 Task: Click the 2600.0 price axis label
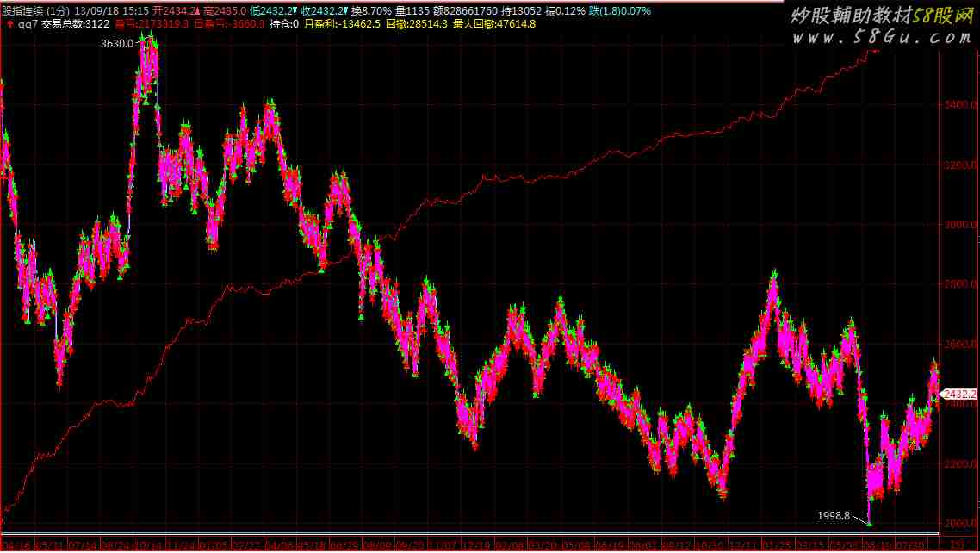[x=961, y=345]
